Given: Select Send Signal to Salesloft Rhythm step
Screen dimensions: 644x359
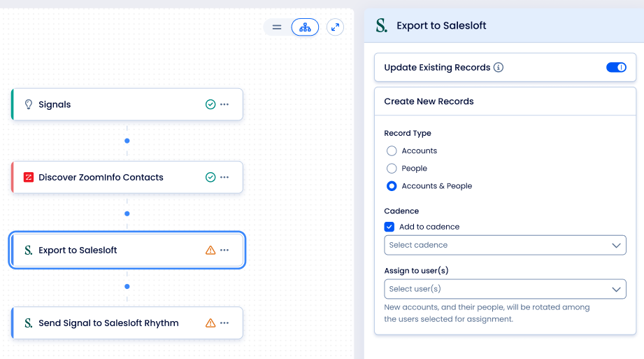Looking at the screenshot, I should tap(127, 323).
